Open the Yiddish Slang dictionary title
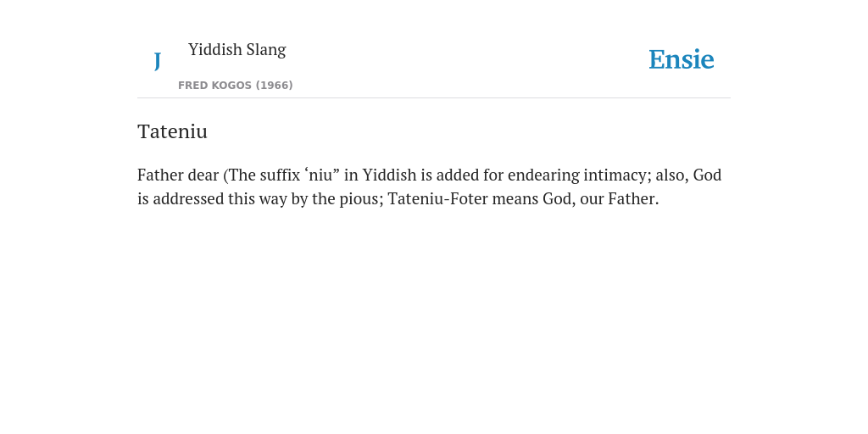Viewport: 868px width, 434px height. point(237,50)
